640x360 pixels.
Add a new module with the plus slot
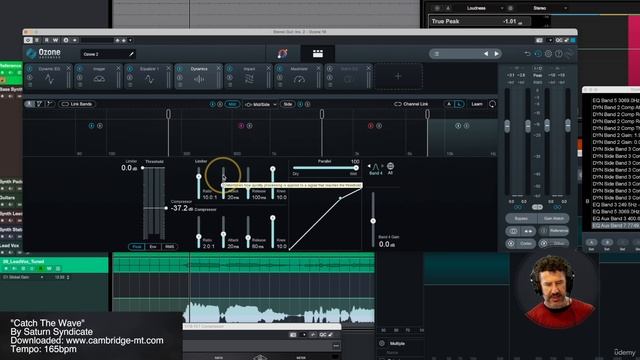tap(398, 76)
